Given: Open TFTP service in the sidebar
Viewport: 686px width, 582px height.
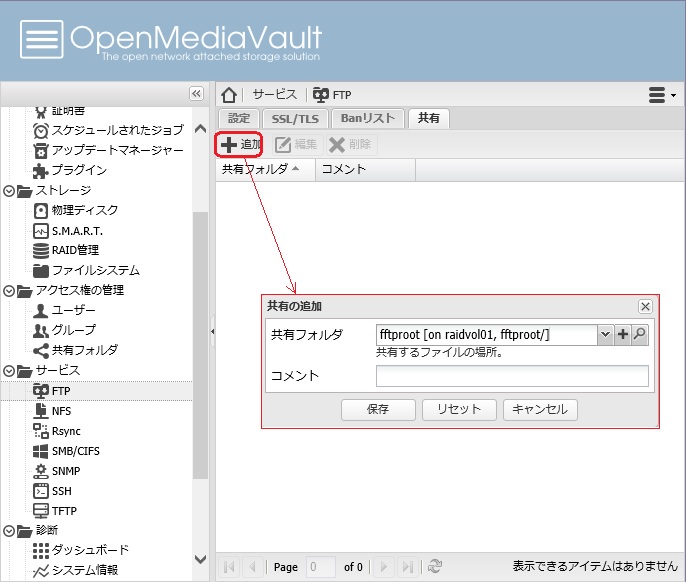Looking at the screenshot, I should click(55, 511).
